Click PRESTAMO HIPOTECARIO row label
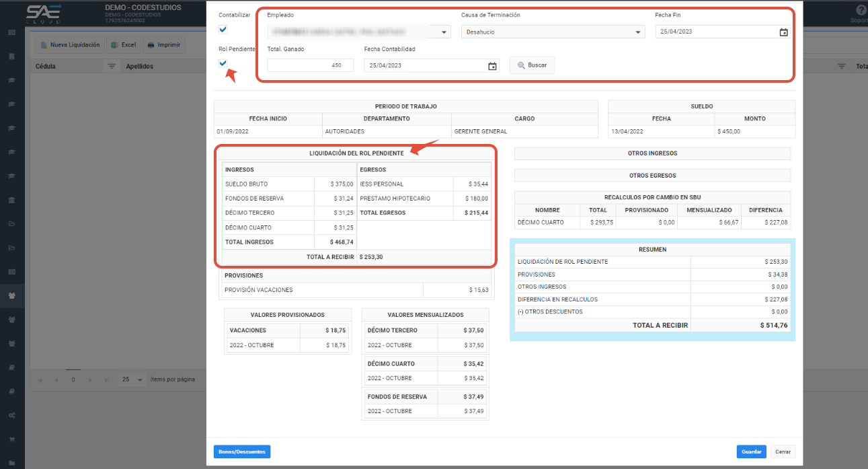 395,199
